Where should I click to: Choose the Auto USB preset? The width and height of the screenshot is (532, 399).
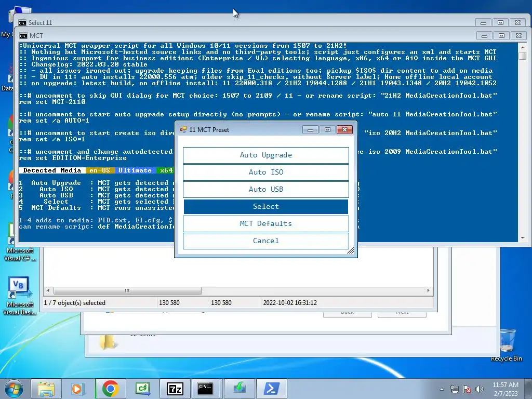coord(265,189)
